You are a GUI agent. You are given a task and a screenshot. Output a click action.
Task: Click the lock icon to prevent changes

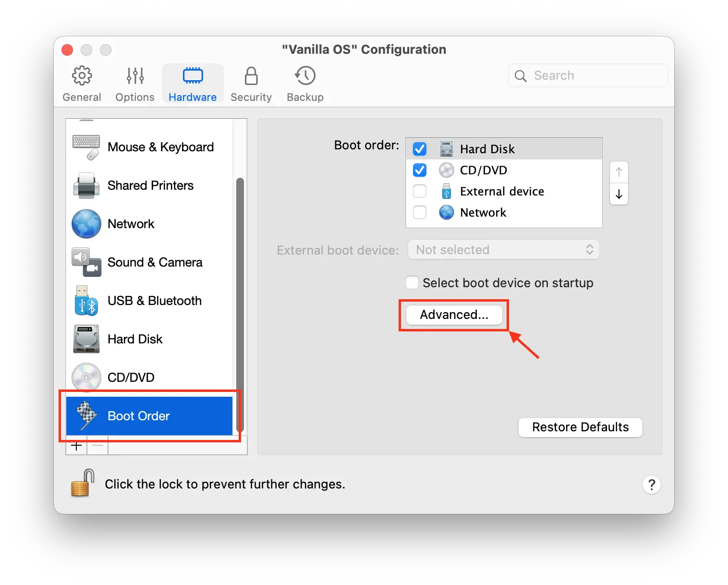point(83,483)
